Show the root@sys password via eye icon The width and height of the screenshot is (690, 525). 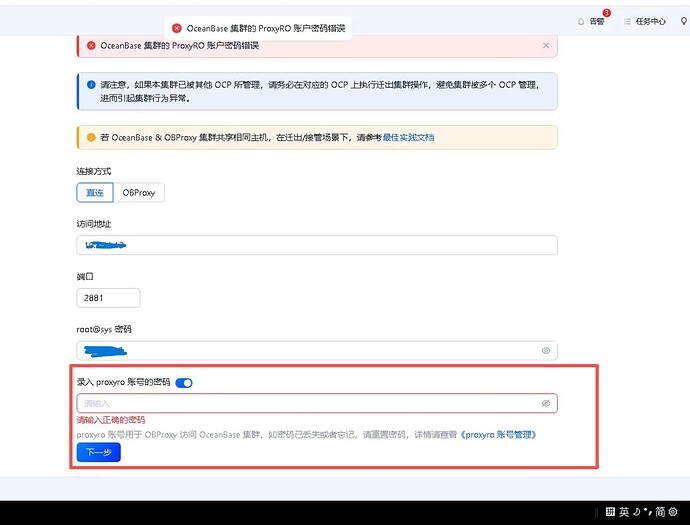coord(546,351)
